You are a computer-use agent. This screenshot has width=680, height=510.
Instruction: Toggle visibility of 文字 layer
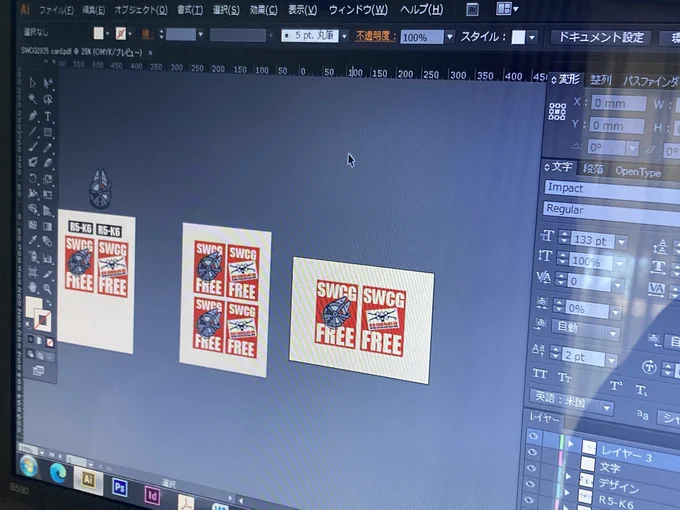(x=533, y=452)
